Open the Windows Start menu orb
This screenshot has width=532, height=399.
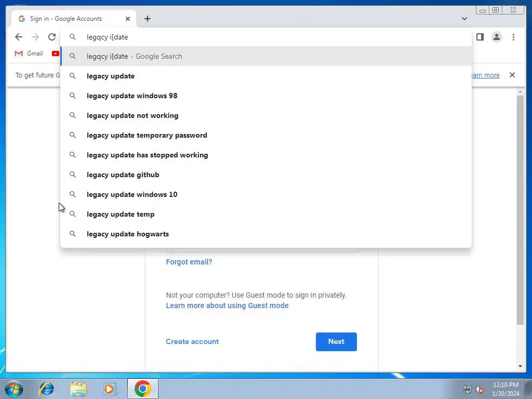pyautogui.click(x=14, y=389)
